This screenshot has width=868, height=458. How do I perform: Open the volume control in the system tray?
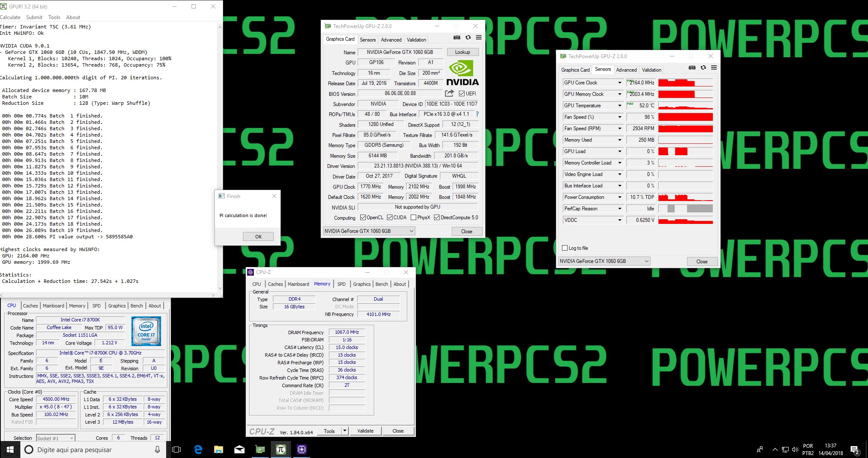[795, 450]
